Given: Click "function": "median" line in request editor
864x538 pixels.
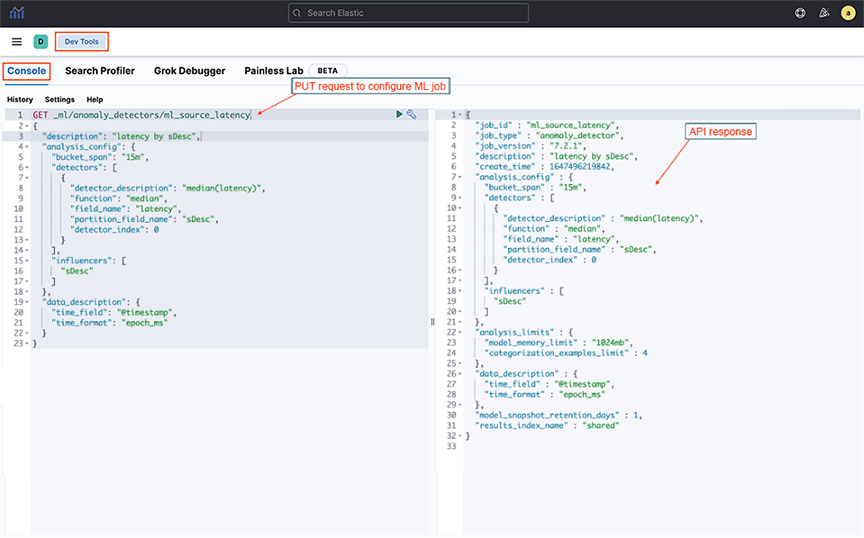Looking at the screenshot, I should point(118,198).
